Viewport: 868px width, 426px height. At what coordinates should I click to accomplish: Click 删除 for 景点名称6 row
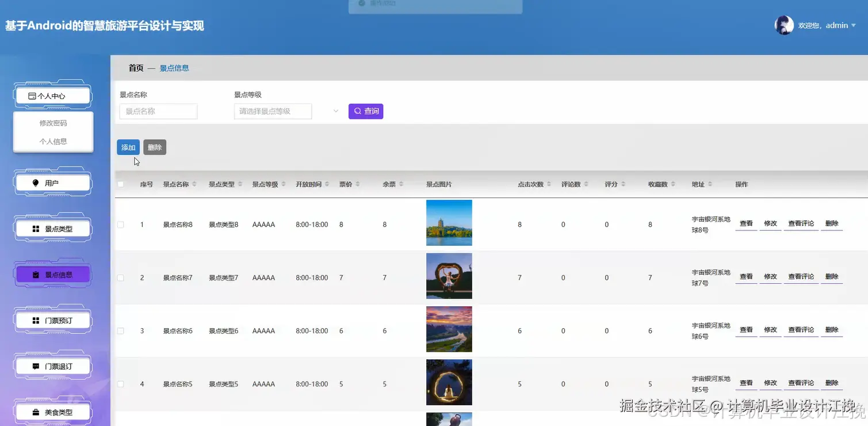pyautogui.click(x=832, y=330)
